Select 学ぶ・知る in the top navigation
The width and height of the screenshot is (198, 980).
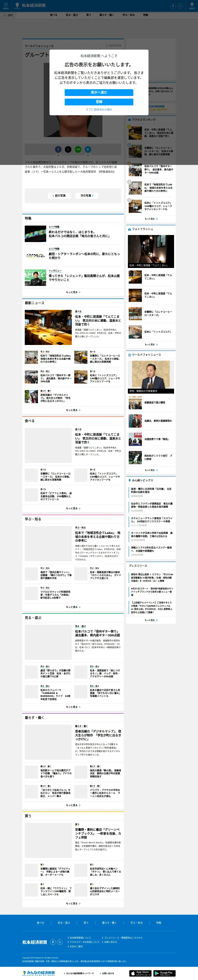point(129,15)
